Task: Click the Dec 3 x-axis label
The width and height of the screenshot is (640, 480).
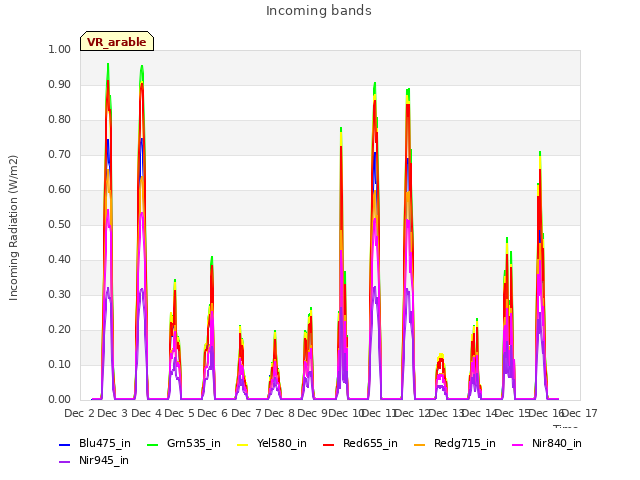Action: pyautogui.click(x=113, y=413)
